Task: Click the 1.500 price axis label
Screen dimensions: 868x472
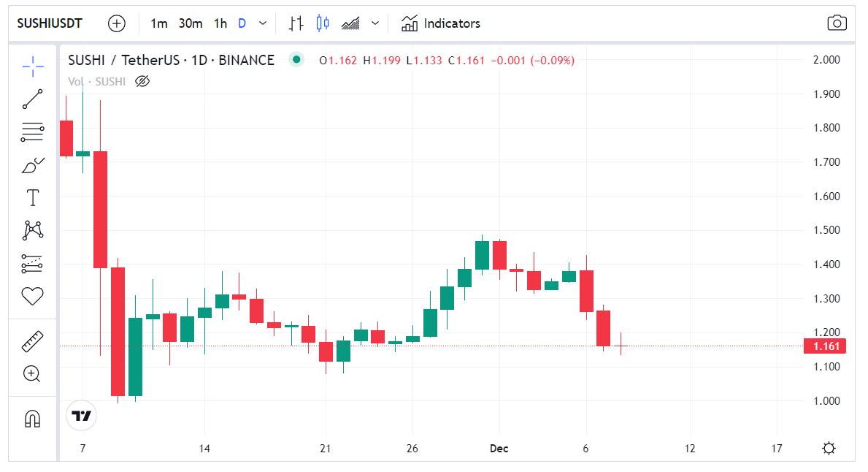Action: (826, 230)
